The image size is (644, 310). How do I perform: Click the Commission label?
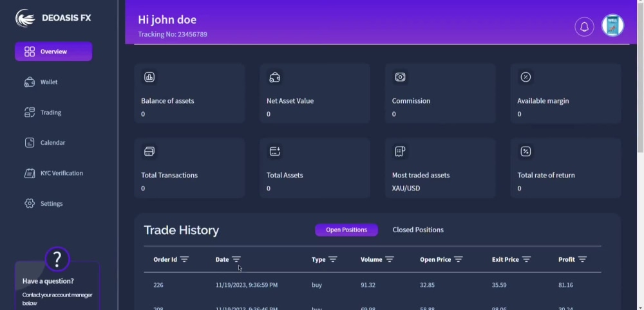(411, 101)
